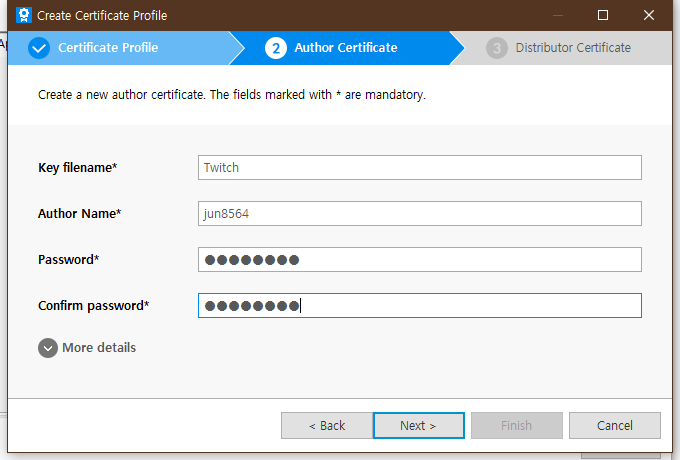
Task: Click the 'Author Name*' label
Action: (79, 214)
